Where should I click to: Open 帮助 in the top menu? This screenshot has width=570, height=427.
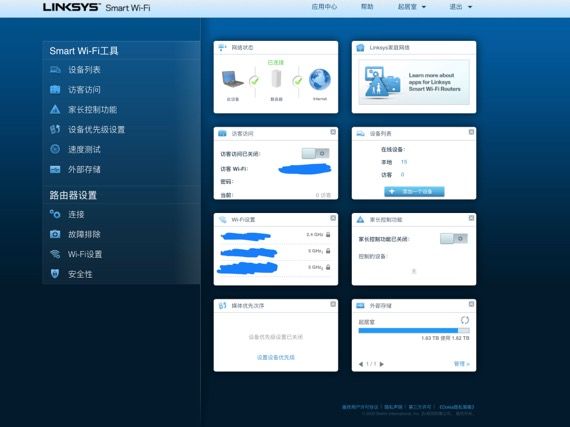click(x=367, y=7)
